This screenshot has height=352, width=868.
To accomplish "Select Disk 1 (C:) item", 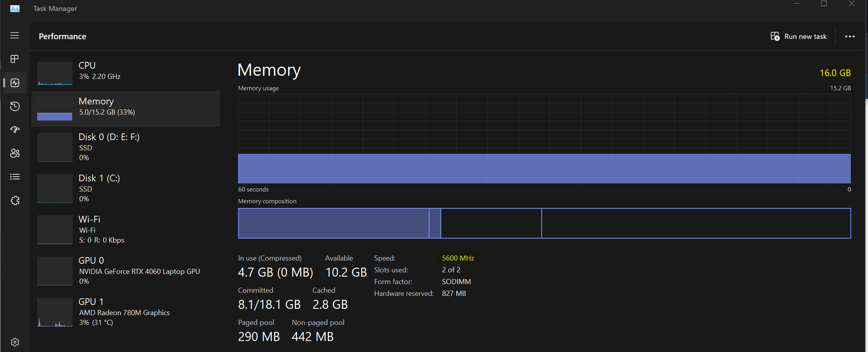I will [x=126, y=188].
